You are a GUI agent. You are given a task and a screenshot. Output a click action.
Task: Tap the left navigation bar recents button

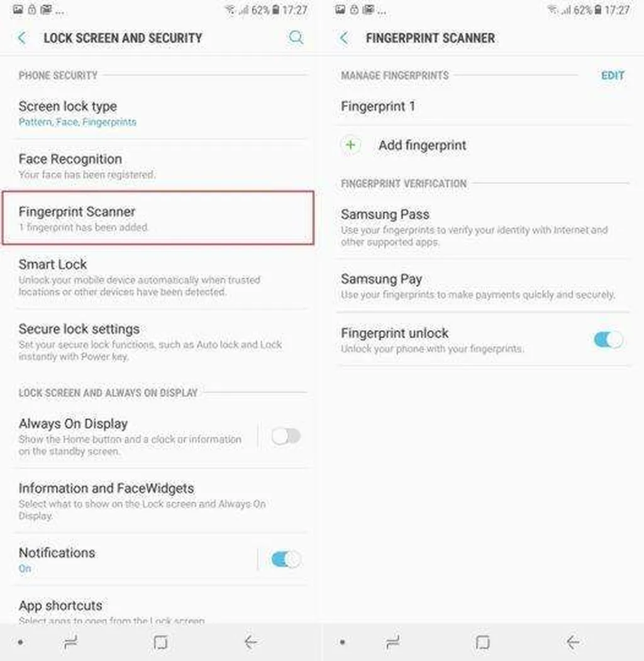tap(70, 643)
